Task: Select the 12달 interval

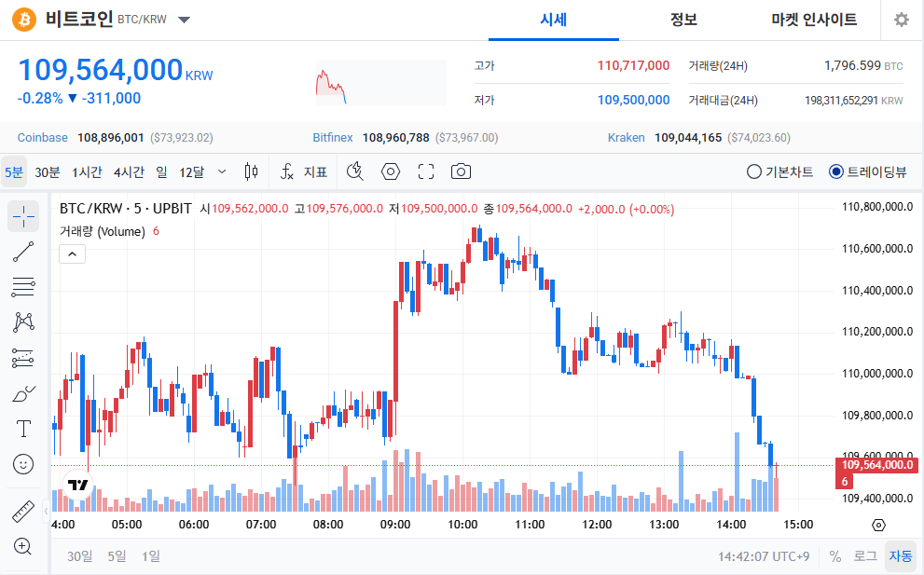Action: pyautogui.click(x=191, y=172)
